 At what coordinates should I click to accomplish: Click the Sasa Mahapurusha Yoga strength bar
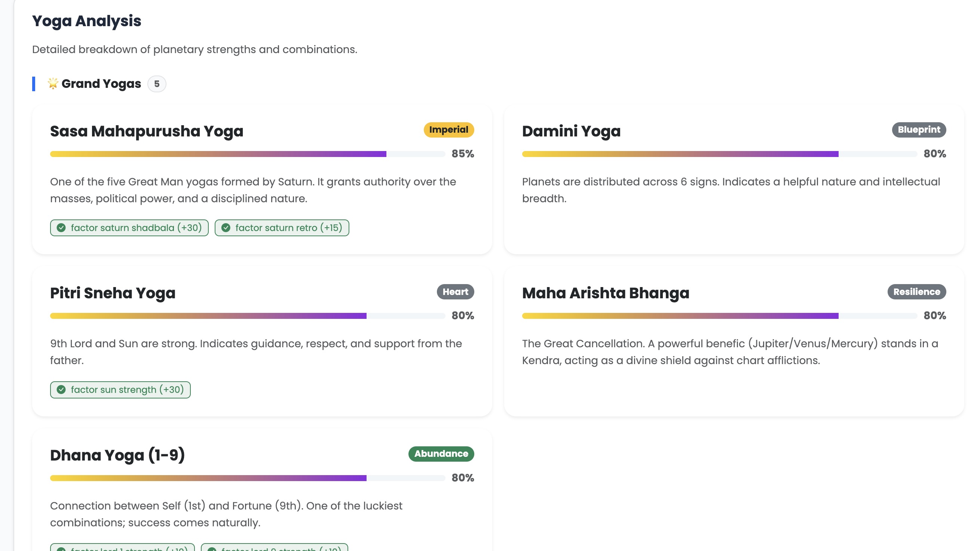(247, 154)
